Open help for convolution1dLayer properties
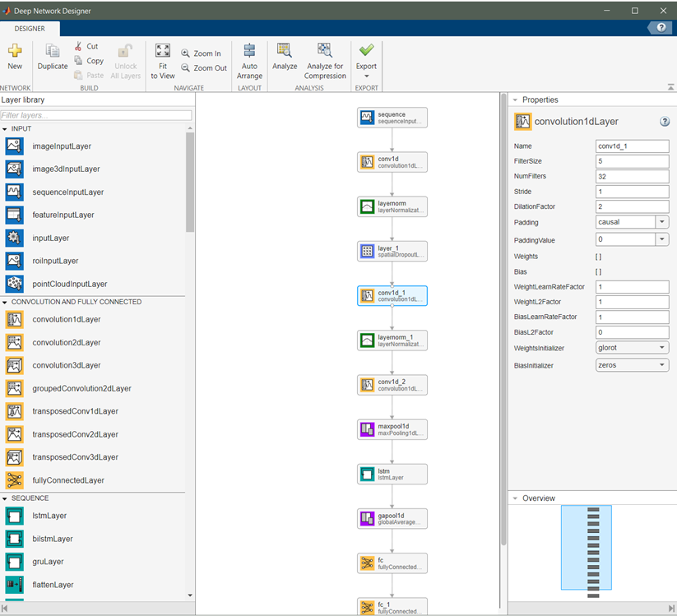 click(x=665, y=122)
